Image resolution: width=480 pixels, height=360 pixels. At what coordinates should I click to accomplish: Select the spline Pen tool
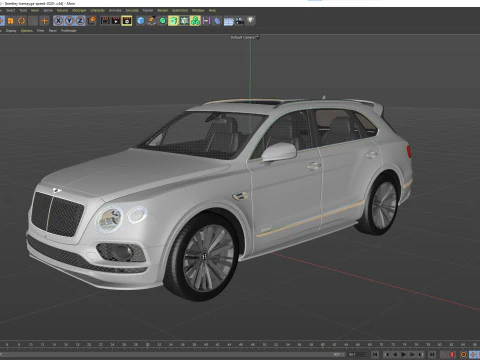click(152, 21)
